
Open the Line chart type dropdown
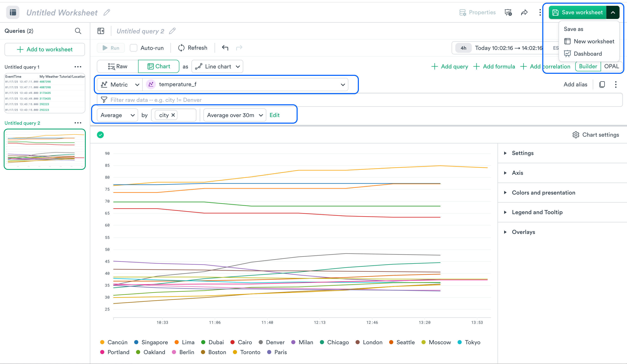pyautogui.click(x=217, y=66)
